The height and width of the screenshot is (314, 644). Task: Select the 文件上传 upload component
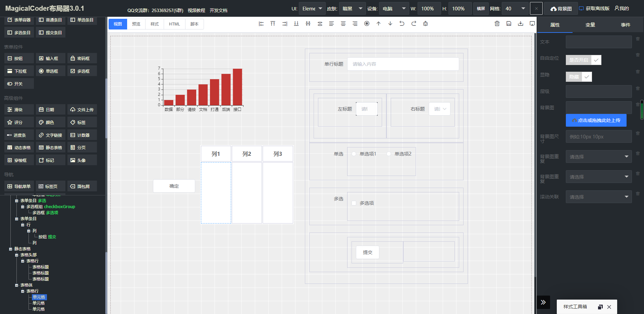82,109
